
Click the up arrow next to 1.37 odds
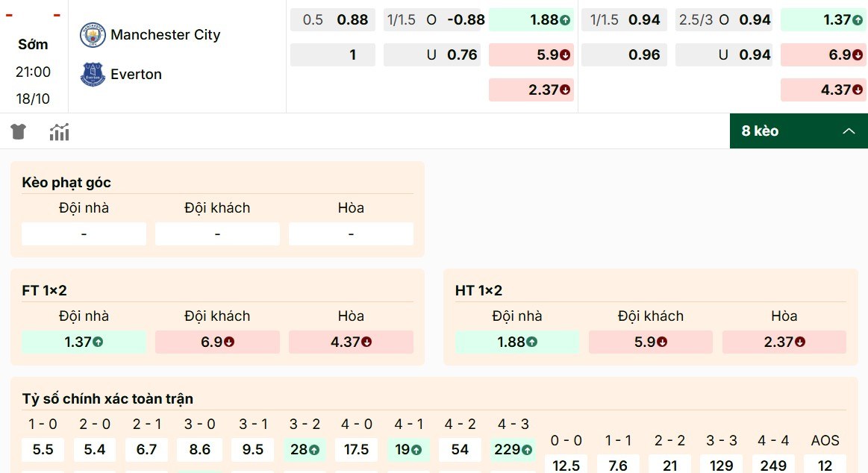[x=858, y=20]
